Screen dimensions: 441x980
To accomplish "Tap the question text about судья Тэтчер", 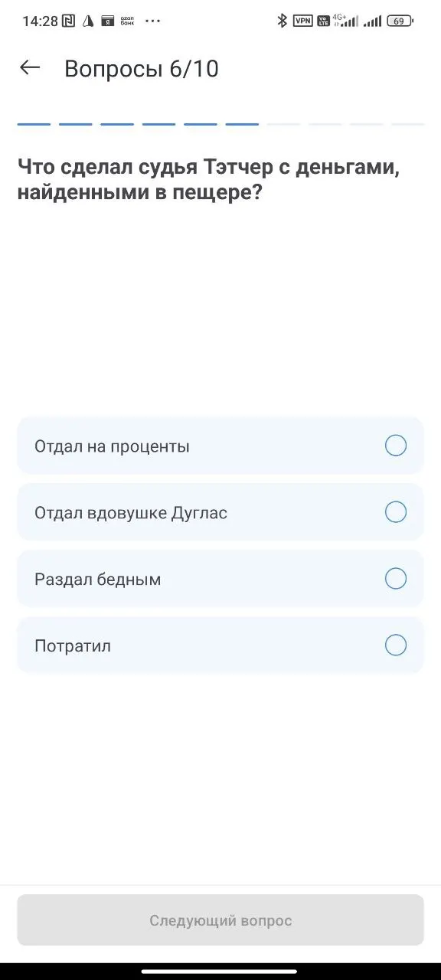I will [x=208, y=179].
